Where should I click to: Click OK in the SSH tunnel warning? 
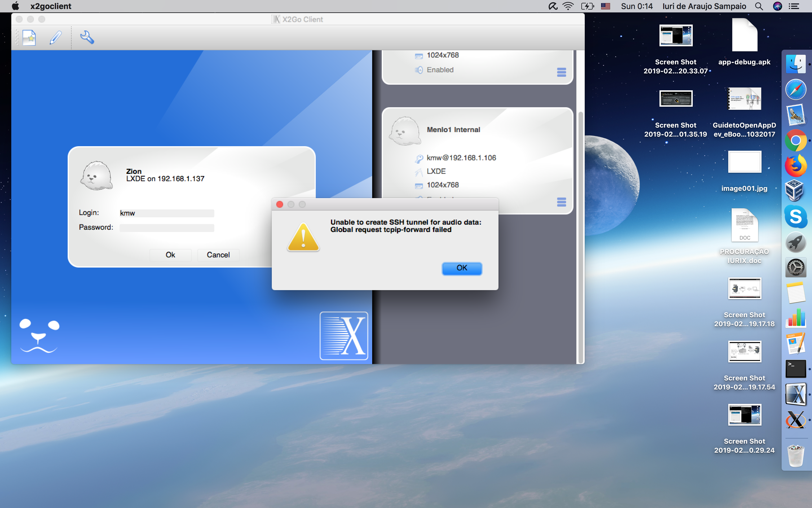pyautogui.click(x=462, y=268)
